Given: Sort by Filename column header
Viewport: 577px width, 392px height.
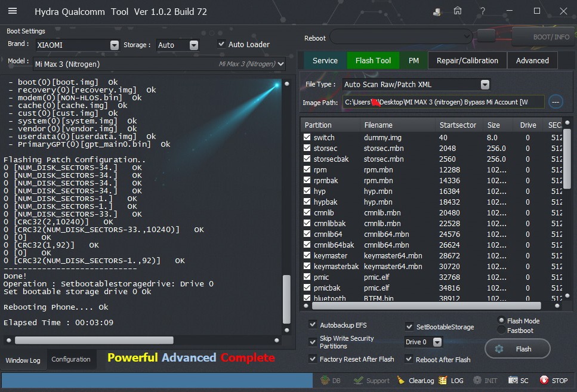Looking at the screenshot, I should [397, 125].
